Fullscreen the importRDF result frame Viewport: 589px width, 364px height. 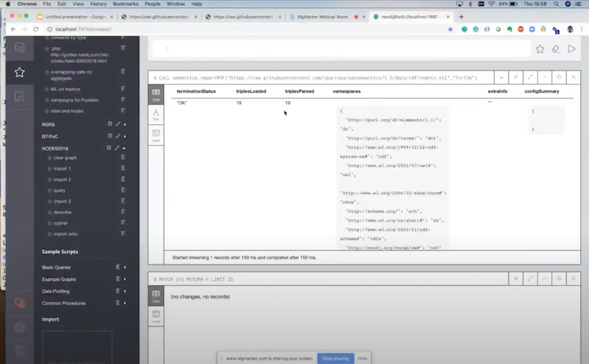click(x=530, y=77)
